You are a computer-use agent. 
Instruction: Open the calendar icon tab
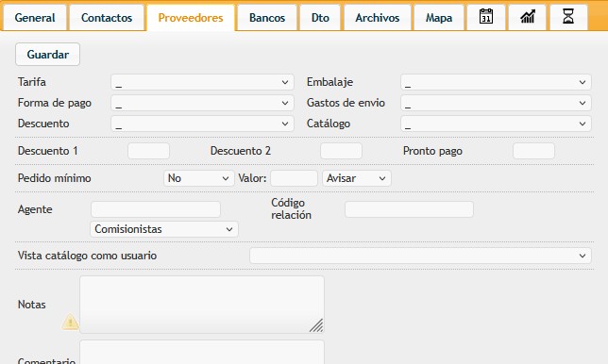486,17
